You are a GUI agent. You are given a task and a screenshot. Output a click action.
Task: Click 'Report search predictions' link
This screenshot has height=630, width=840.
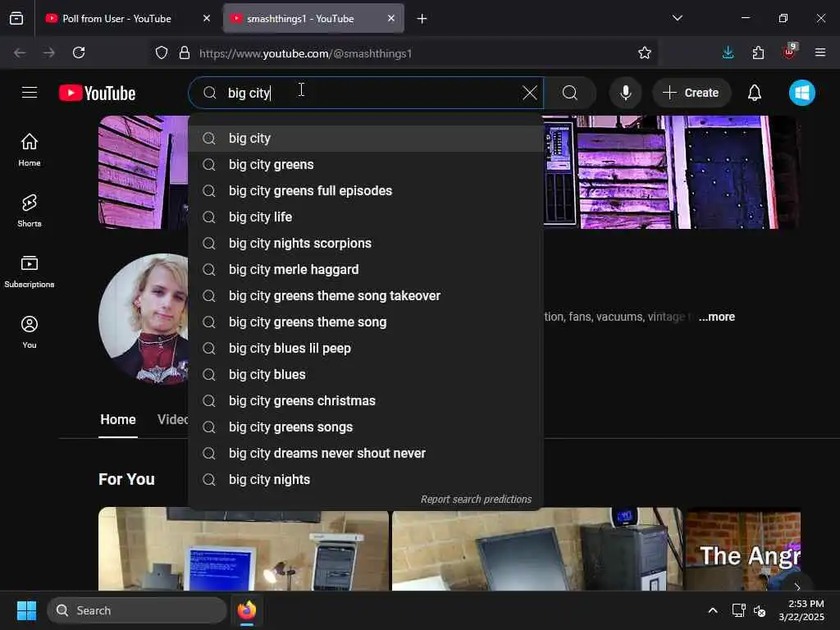point(476,500)
